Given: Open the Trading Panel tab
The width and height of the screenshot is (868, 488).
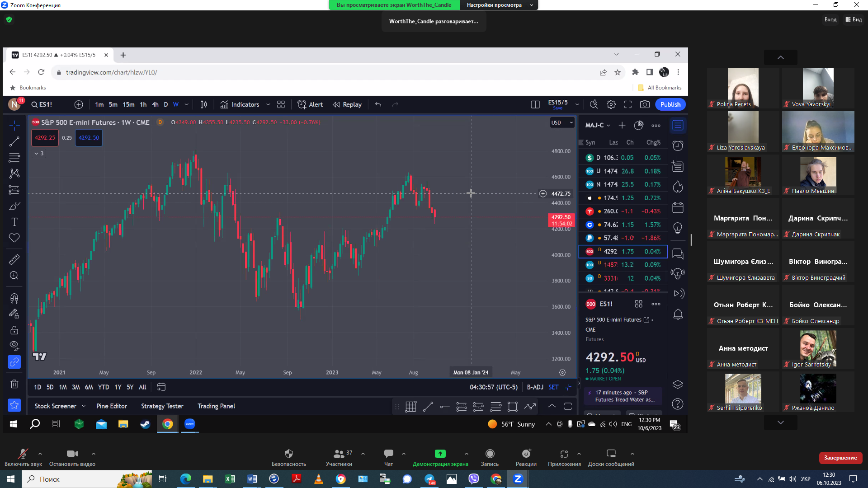Looking at the screenshot, I should [216, 406].
